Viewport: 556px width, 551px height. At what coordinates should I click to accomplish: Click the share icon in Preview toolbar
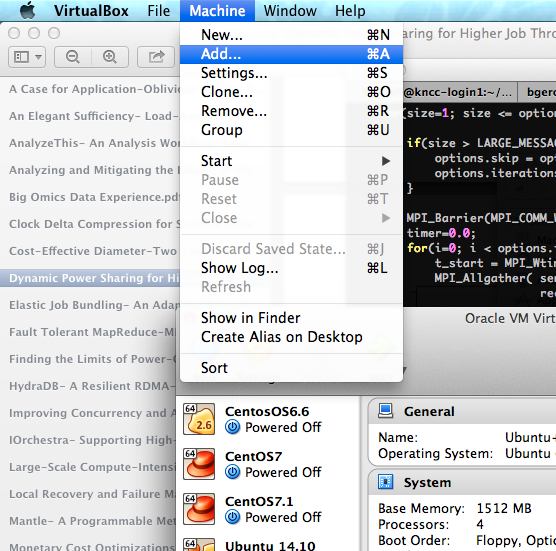tap(156, 57)
